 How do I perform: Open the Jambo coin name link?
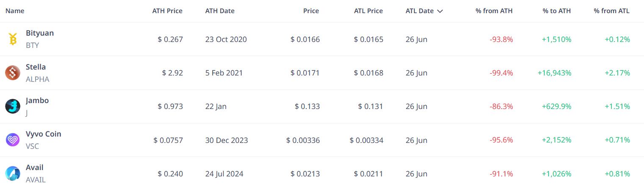tap(37, 101)
